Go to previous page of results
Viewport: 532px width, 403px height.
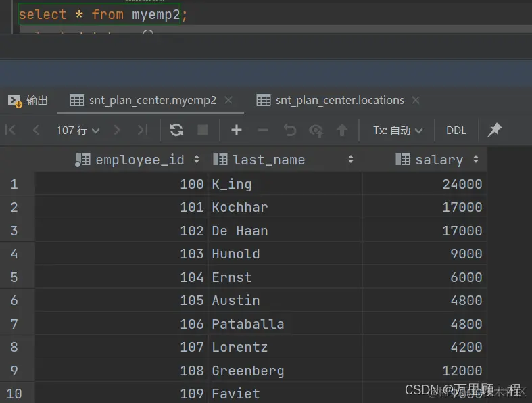(x=36, y=130)
